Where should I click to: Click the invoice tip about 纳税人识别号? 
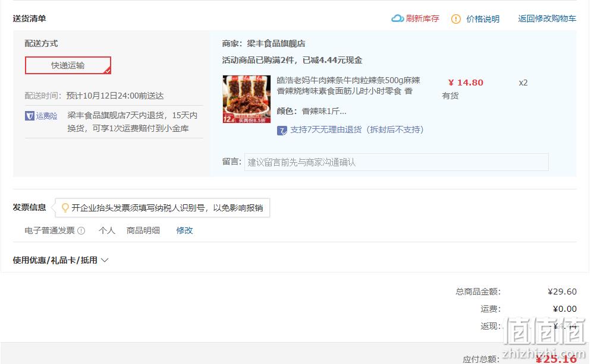tap(167, 208)
